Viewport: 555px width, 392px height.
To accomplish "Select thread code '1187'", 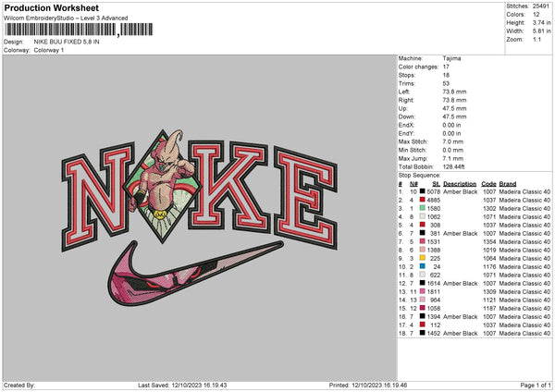I will click(489, 308).
